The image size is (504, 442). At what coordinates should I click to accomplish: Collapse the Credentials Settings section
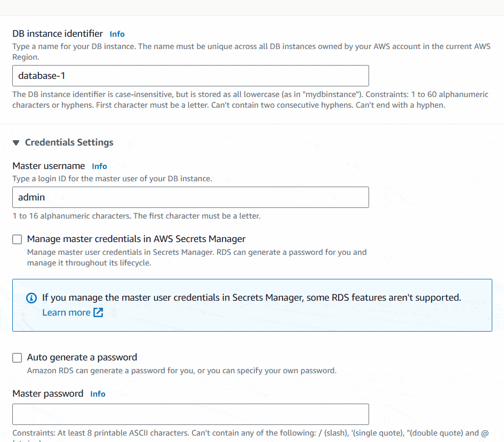(x=16, y=142)
